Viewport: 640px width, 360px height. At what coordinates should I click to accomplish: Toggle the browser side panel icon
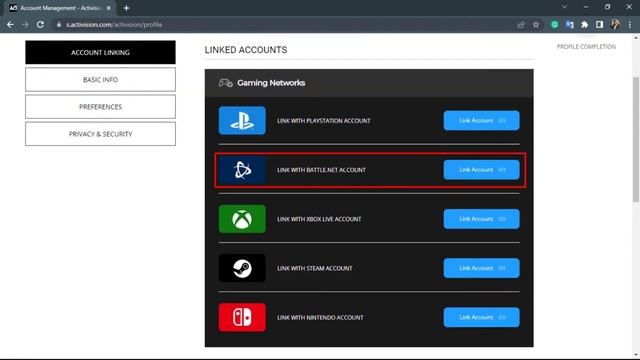coord(600,25)
